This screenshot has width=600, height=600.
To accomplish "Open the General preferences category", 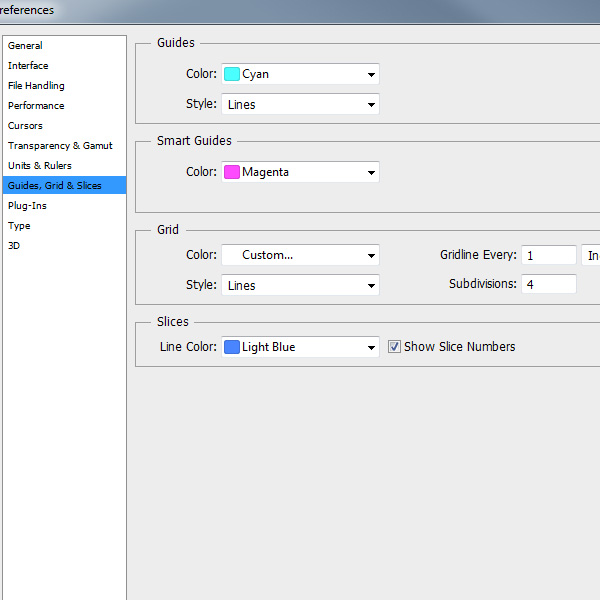I will coord(26,46).
